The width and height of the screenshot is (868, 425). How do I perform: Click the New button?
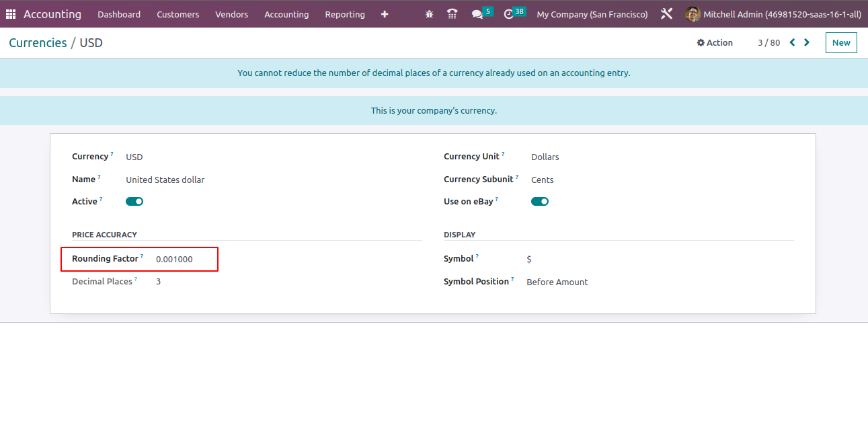point(841,42)
